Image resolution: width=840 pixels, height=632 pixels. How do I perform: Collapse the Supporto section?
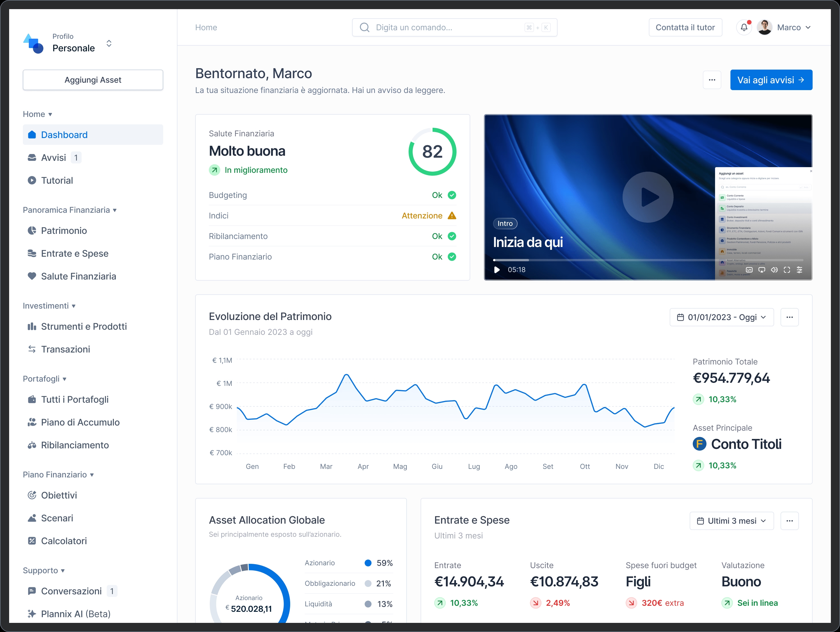pos(44,570)
